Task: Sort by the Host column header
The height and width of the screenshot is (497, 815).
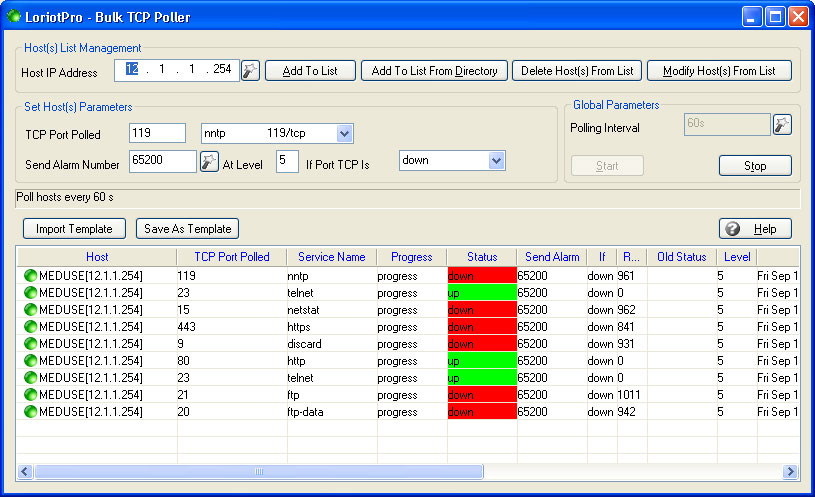Action: click(97, 257)
